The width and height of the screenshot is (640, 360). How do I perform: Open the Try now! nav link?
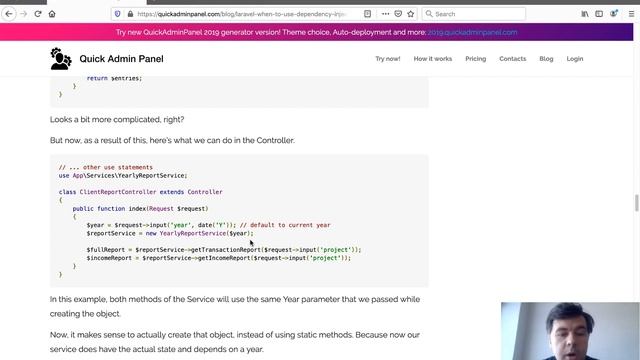[x=388, y=59]
